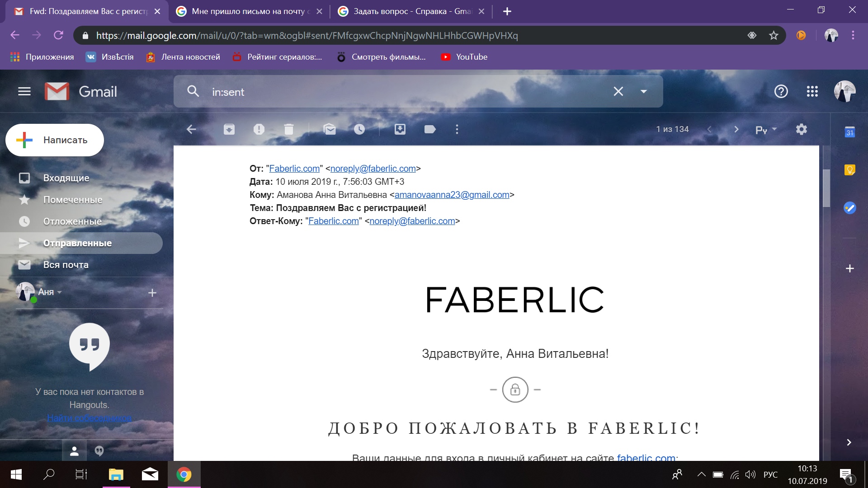The width and height of the screenshot is (868, 488).
Task: Switch to Мне пришло письмо browser tab
Action: (x=249, y=11)
